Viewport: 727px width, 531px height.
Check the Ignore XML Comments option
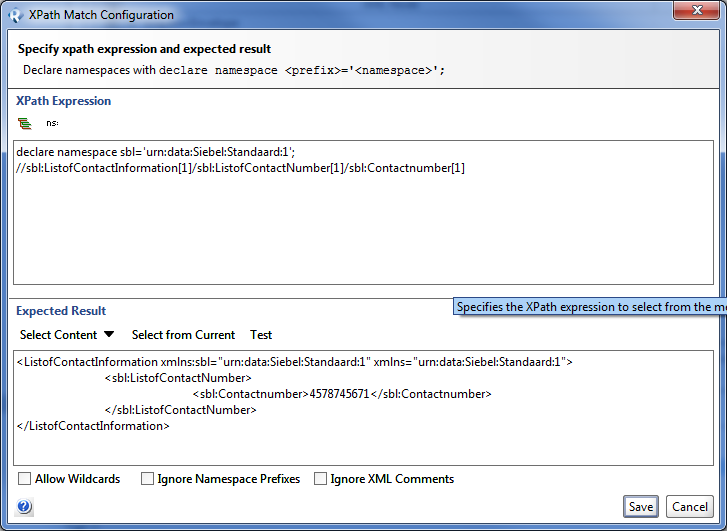point(321,479)
